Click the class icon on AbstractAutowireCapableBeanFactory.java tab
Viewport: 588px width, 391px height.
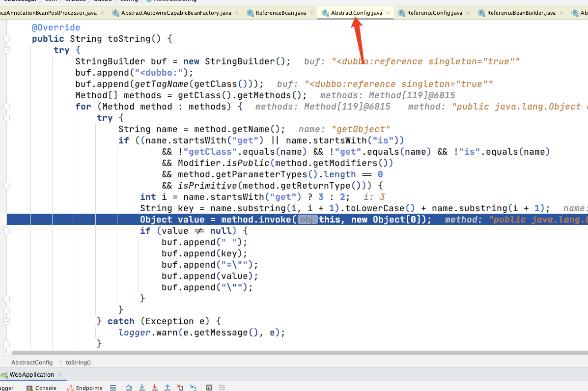(x=115, y=13)
